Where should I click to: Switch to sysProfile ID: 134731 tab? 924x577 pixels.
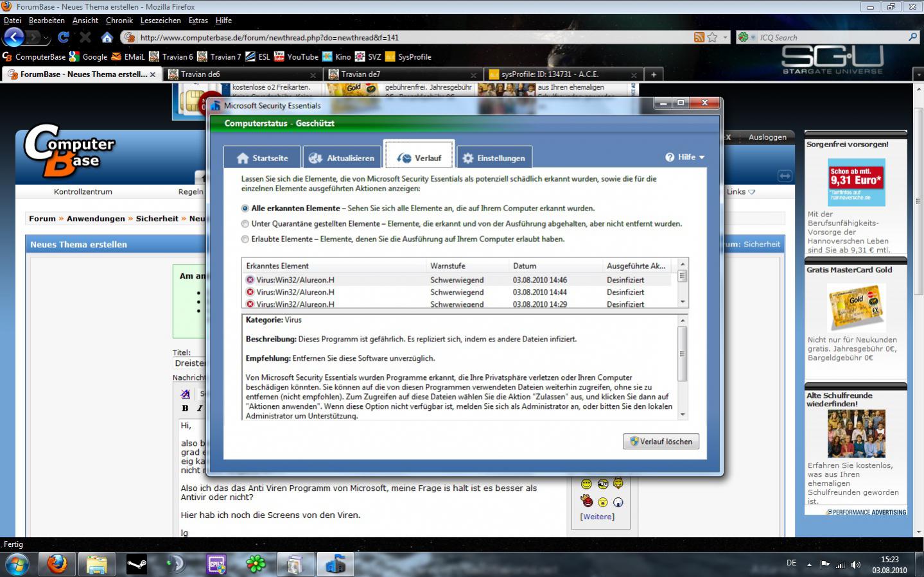point(562,74)
